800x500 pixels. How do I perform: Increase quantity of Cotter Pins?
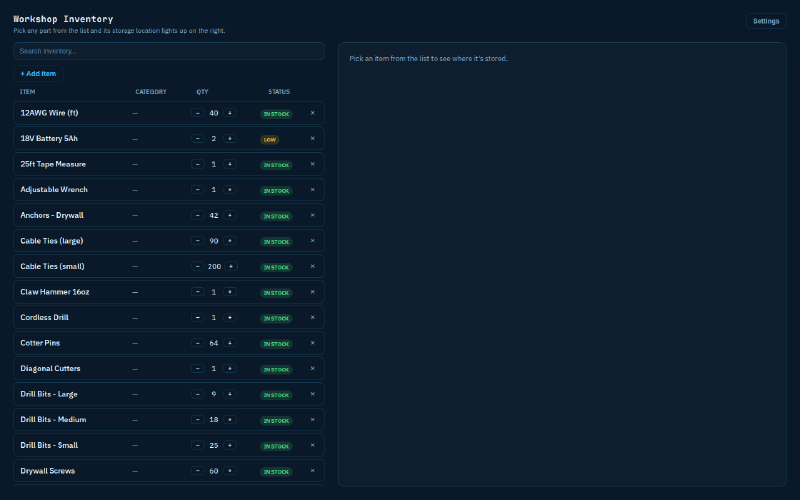click(x=230, y=343)
